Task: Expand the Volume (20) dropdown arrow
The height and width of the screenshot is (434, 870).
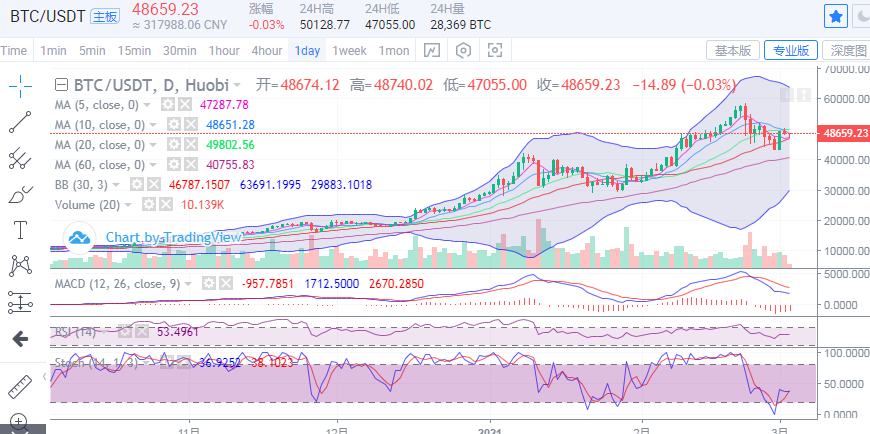Action: pos(129,205)
